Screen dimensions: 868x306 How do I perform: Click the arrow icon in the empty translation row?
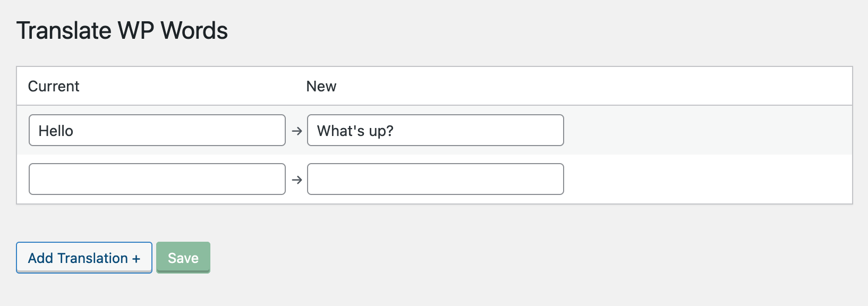click(x=297, y=180)
